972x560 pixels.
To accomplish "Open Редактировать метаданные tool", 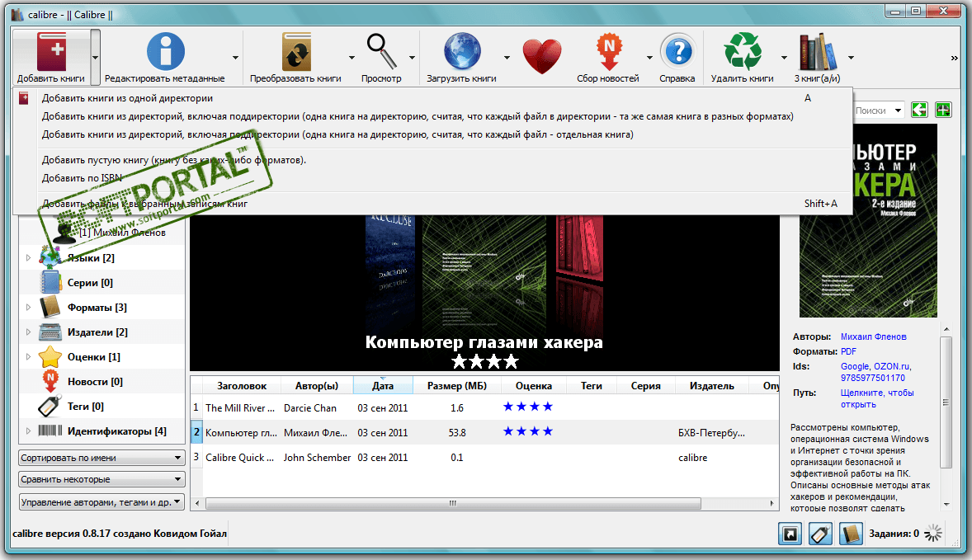I will [x=165, y=51].
